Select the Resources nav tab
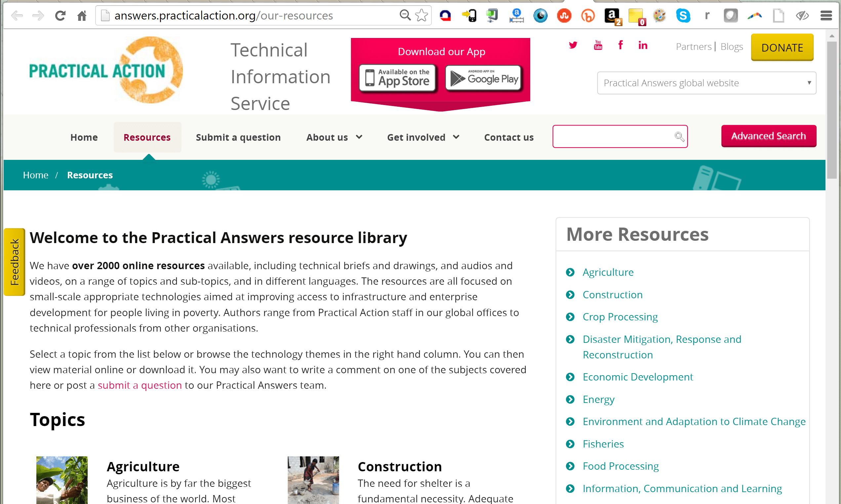841x504 pixels. click(x=147, y=137)
